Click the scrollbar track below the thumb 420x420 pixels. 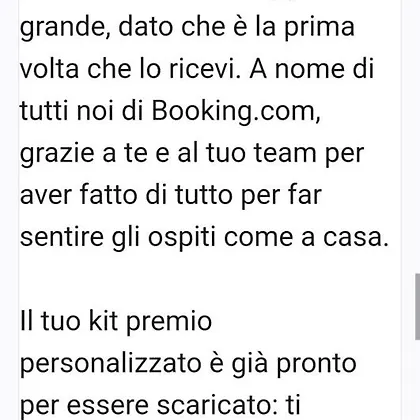click(x=417, y=380)
